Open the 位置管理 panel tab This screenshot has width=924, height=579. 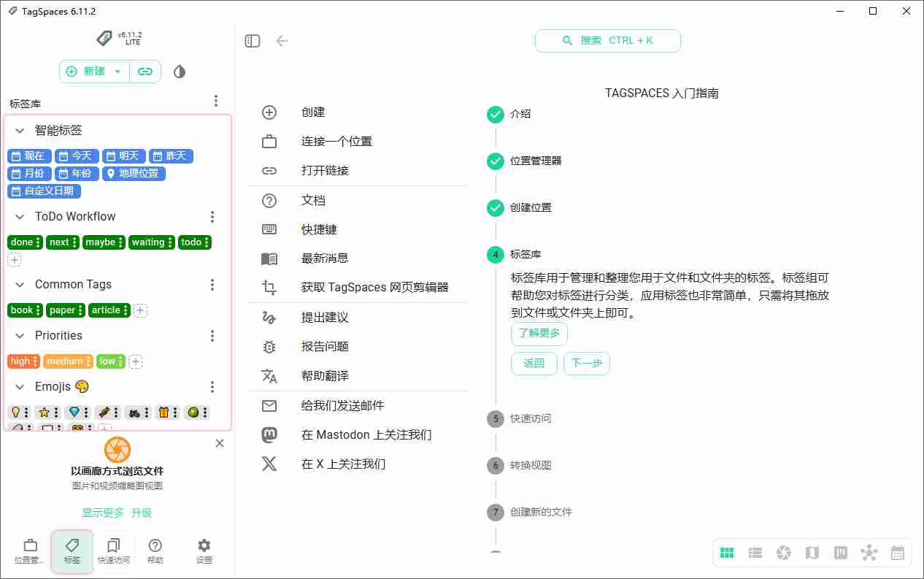tap(30, 550)
